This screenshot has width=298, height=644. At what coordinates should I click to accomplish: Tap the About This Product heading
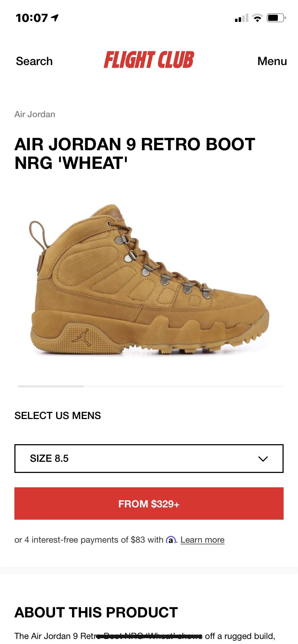96,612
